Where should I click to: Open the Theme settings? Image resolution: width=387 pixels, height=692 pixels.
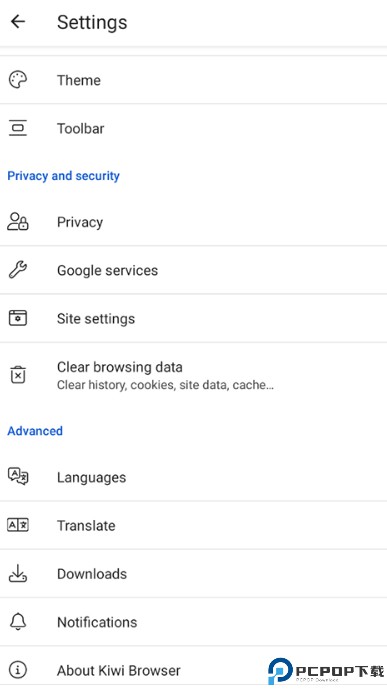pyautogui.click(x=193, y=80)
